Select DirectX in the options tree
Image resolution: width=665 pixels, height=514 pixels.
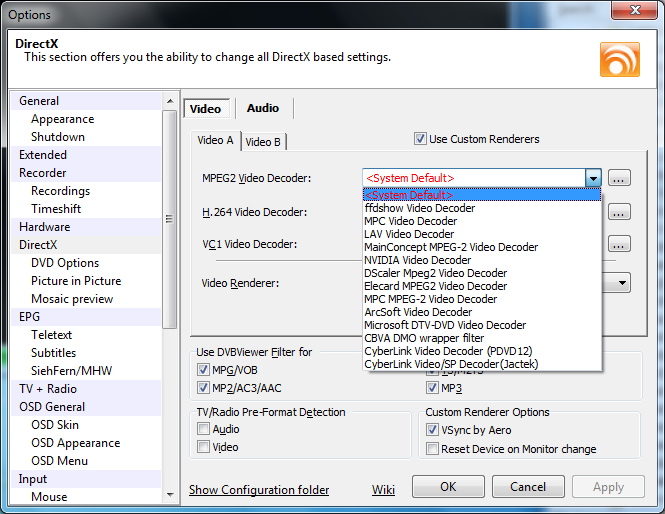click(x=86, y=245)
